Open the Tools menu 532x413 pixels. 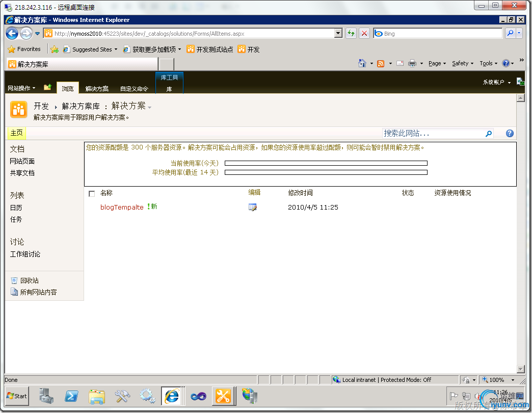tap(488, 63)
